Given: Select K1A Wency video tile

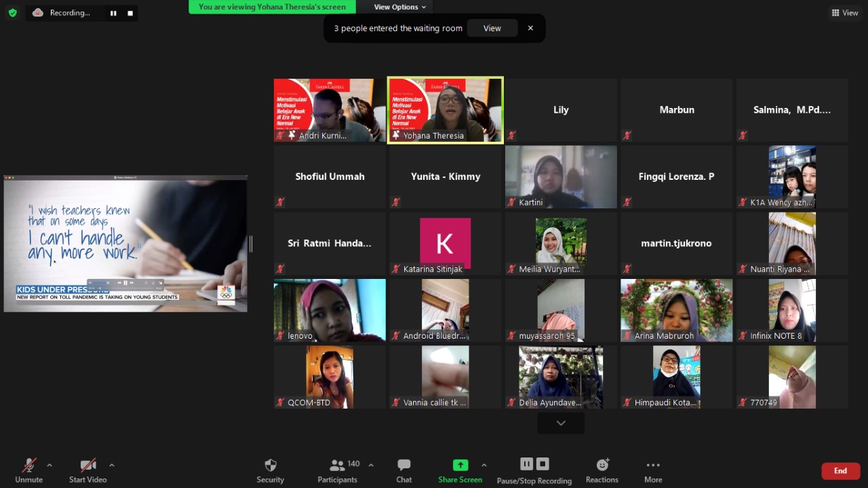Looking at the screenshot, I should coord(792,176).
